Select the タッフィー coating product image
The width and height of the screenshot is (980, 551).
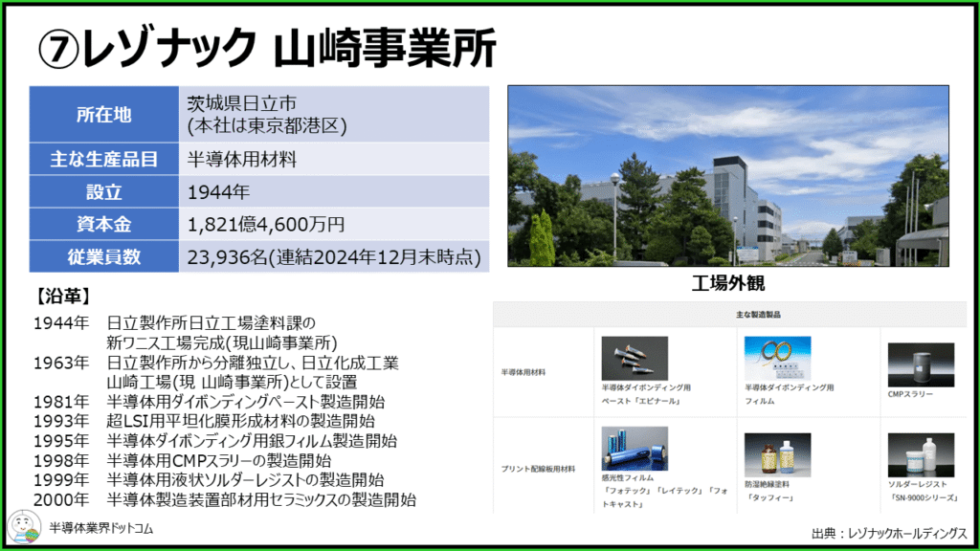pyautogui.click(x=777, y=453)
